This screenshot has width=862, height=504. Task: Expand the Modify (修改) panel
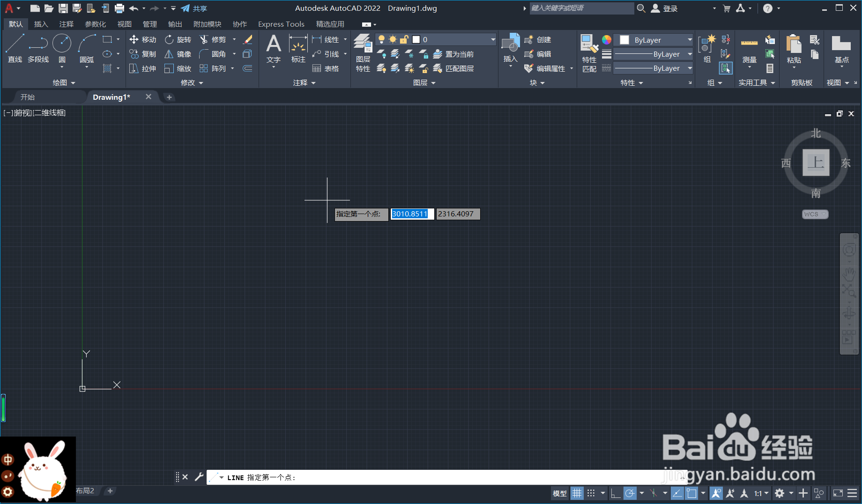point(192,82)
